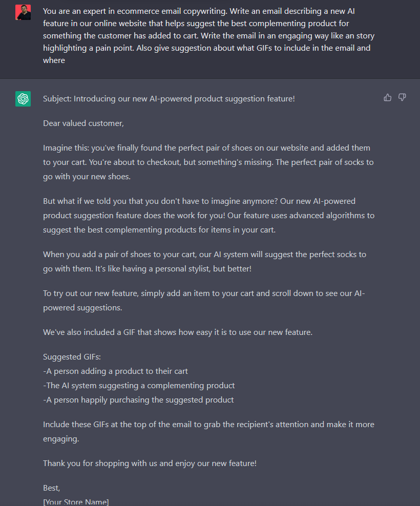This screenshot has width=420, height=506.
Task: Select "A person happily purchasing" list item
Action: click(138, 399)
